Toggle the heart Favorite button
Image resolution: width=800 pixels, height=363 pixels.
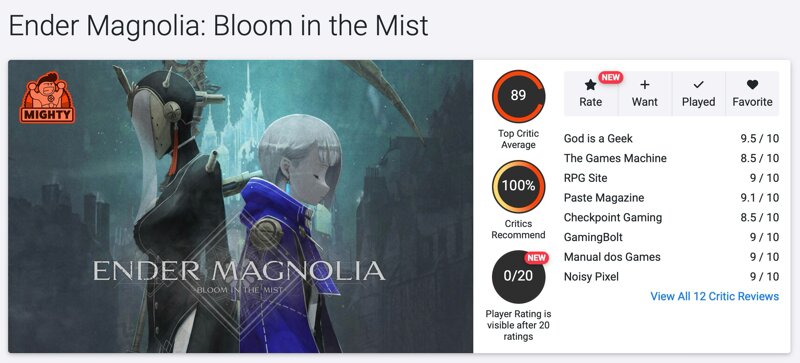click(x=753, y=94)
